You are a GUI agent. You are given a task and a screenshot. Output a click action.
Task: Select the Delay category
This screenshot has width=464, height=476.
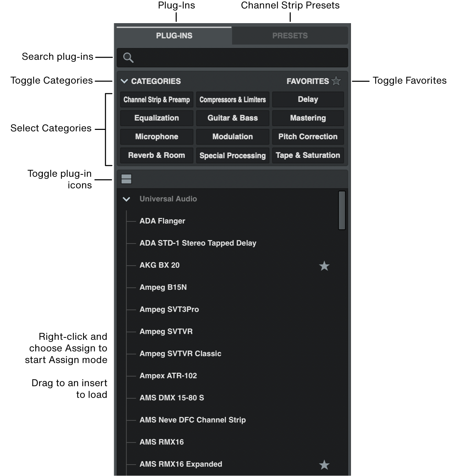(x=308, y=99)
